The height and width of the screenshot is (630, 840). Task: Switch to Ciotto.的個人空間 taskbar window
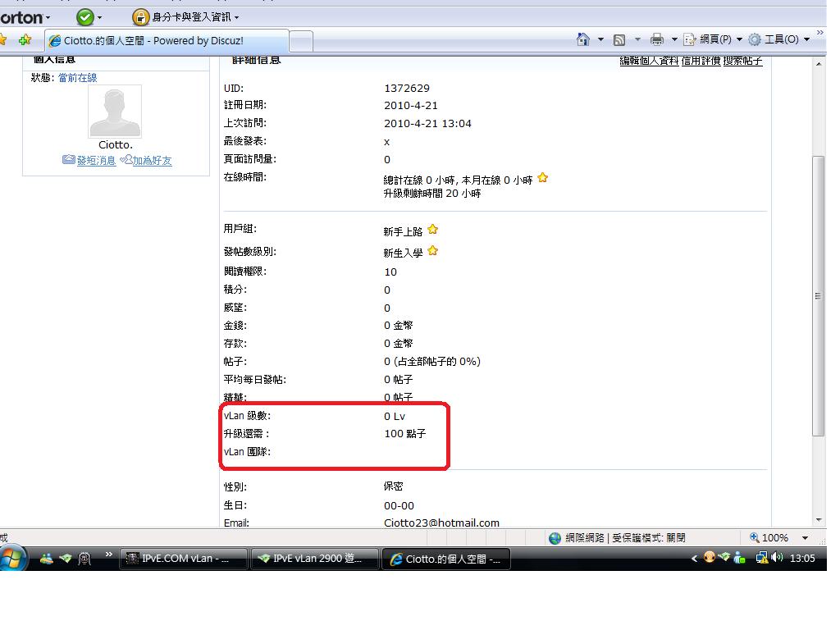(445, 559)
